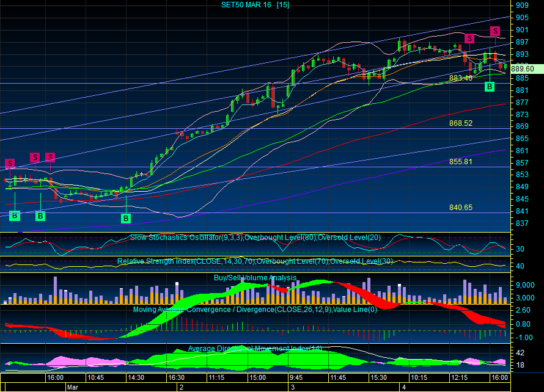544x392 pixels.
Task: Select the 881 price axis label
Action: 522,90
